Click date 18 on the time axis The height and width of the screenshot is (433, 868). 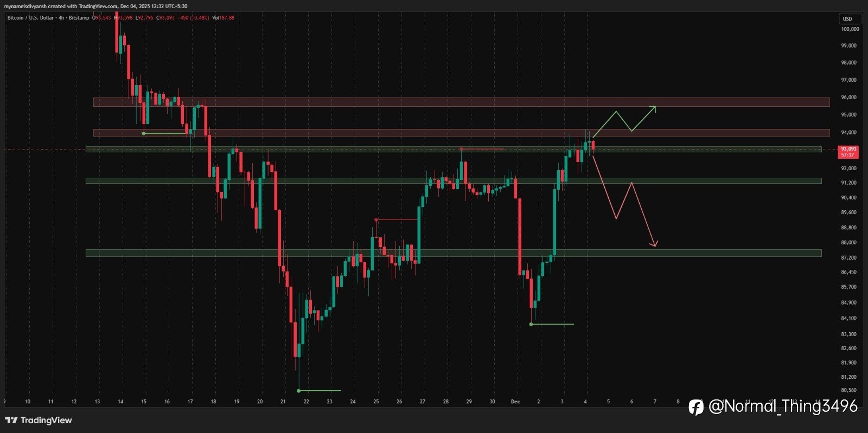coord(213,402)
